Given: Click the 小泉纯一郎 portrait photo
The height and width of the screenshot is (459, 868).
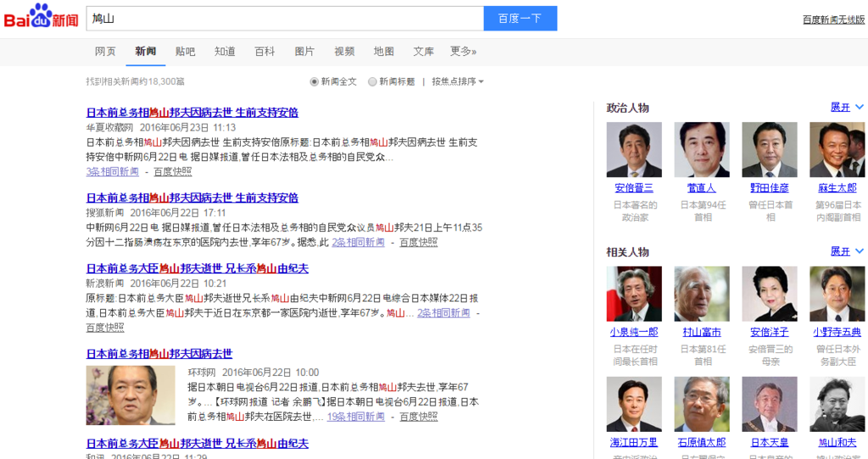Looking at the screenshot, I should 634,294.
